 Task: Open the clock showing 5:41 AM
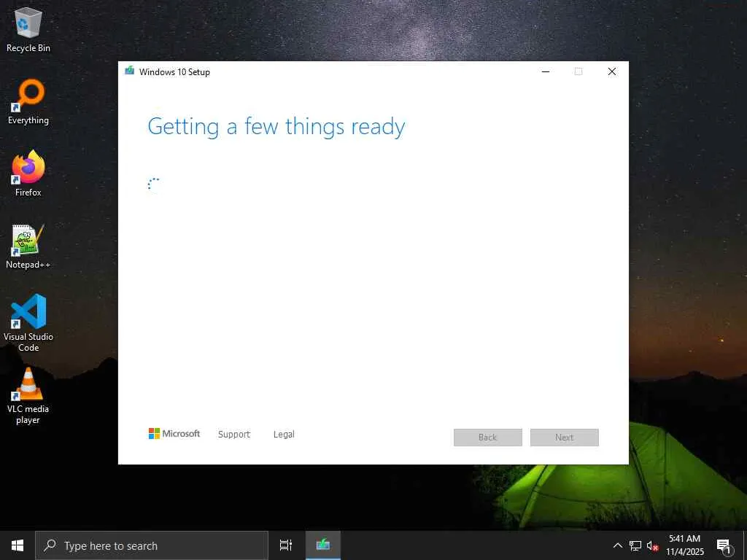[684, 545]
